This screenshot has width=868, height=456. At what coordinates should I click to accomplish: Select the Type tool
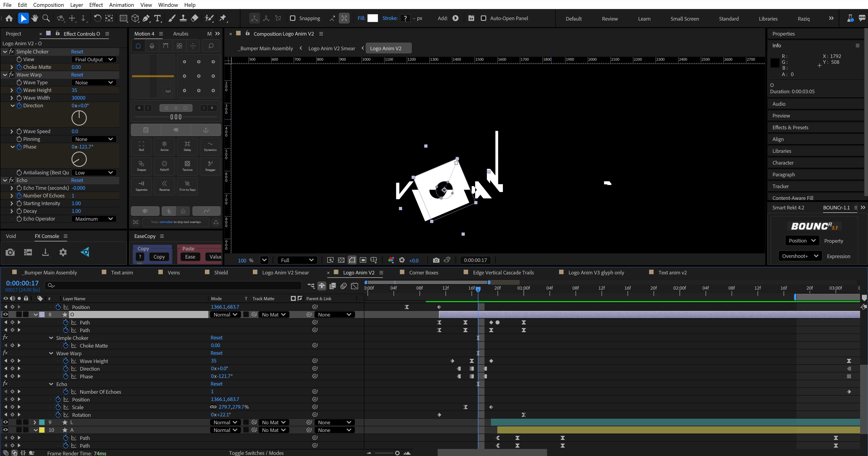[157, 18]
